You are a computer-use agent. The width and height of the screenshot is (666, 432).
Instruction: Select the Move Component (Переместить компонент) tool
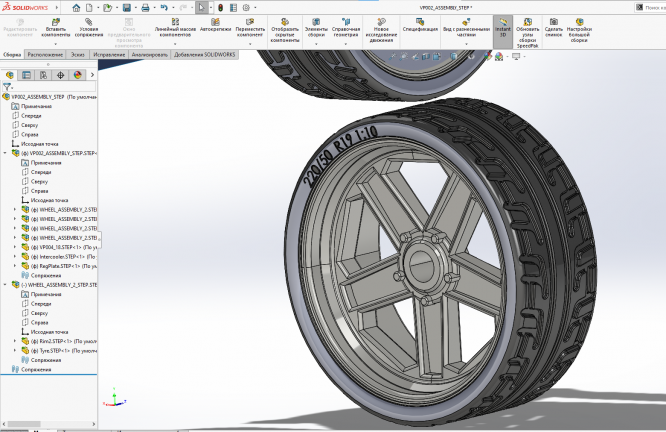pos(250,21)
